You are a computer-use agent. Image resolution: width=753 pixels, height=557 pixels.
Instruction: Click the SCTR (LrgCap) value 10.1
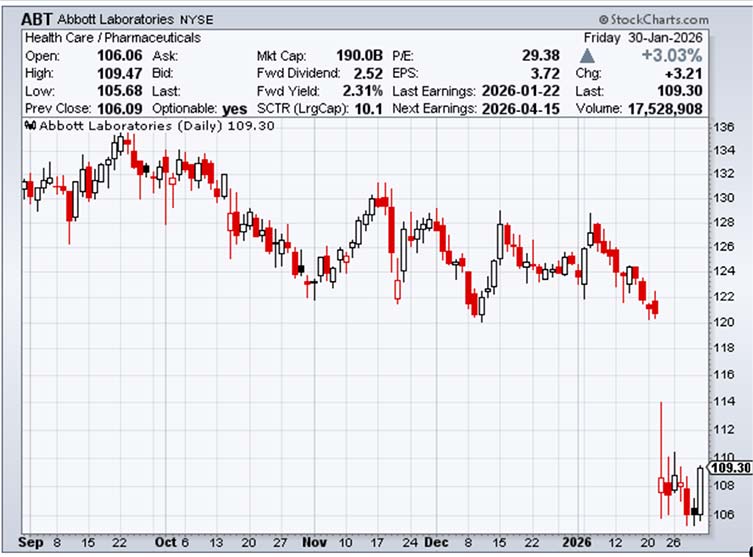(x=368, y=109)
